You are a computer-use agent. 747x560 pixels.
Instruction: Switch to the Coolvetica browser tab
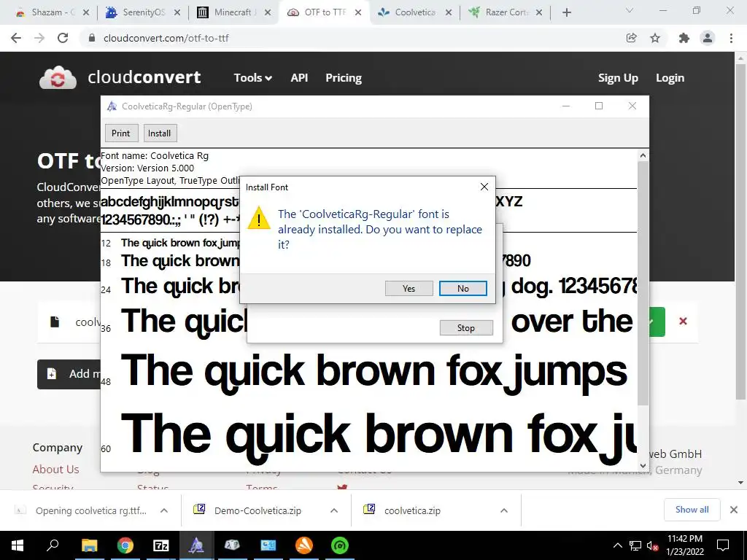[x=414, y=12]
